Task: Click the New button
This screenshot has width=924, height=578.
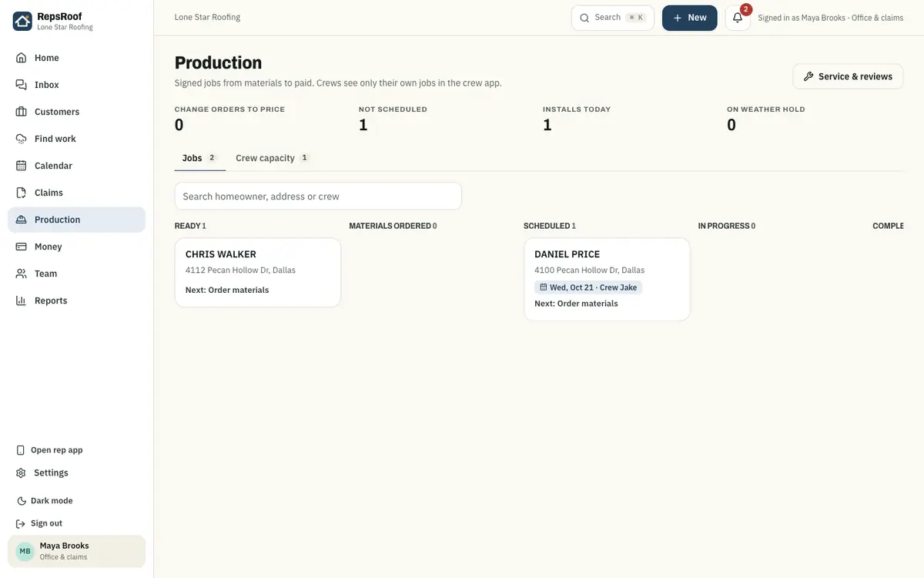Action: pyautogui.click(x=690, y=18)
